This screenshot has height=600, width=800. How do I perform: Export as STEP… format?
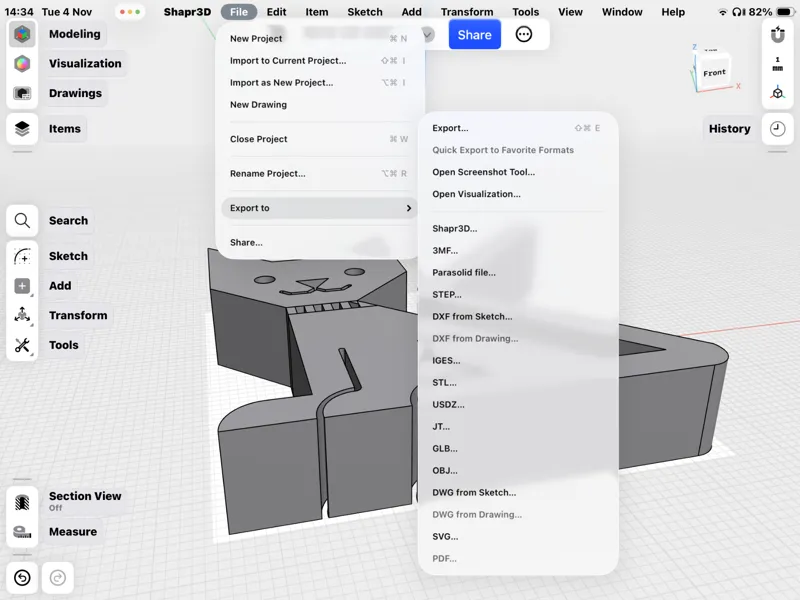pyautogui.click(x=518, y=294)
